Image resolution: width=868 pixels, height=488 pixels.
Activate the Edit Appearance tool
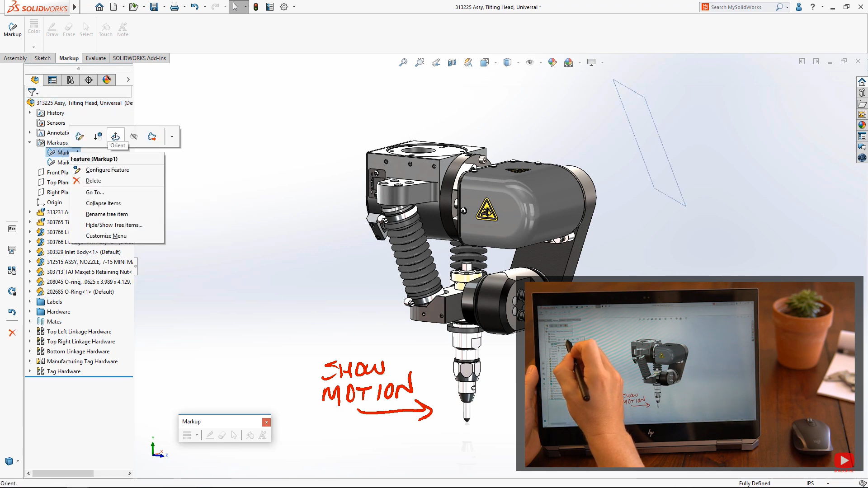(552, 62)
